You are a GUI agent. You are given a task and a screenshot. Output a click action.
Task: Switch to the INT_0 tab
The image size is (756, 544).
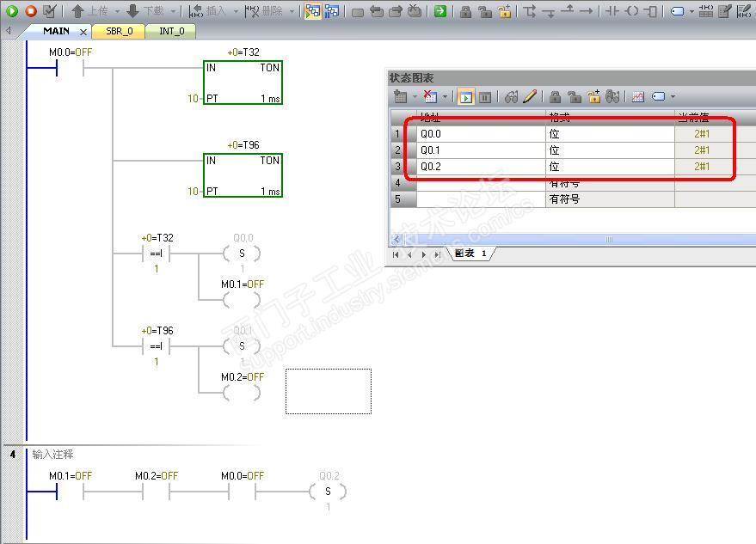[172, 31]
